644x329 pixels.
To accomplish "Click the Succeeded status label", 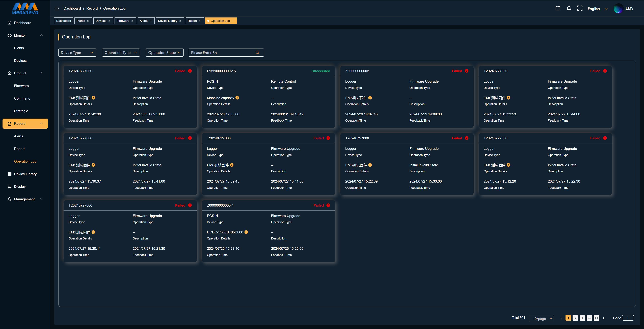I will 321,71.
